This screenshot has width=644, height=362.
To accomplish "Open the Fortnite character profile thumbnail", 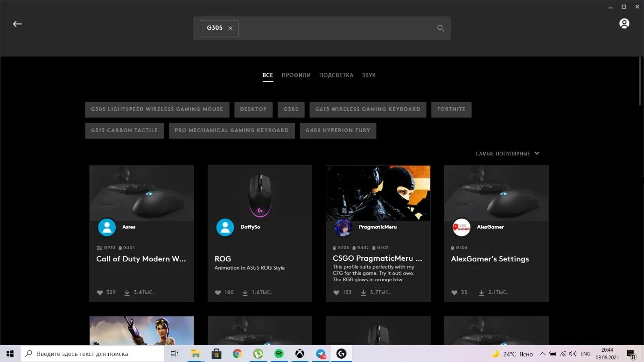I will tap(142, 331).
